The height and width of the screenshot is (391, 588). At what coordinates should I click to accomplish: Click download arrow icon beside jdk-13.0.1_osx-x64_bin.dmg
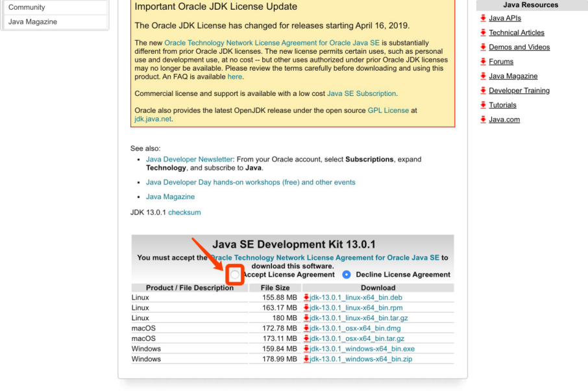(x=306, y=328)
